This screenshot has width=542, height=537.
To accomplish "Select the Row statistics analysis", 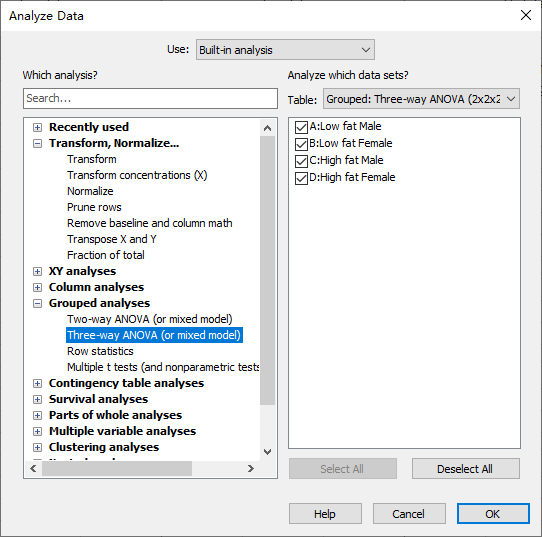I will point(100,351).
